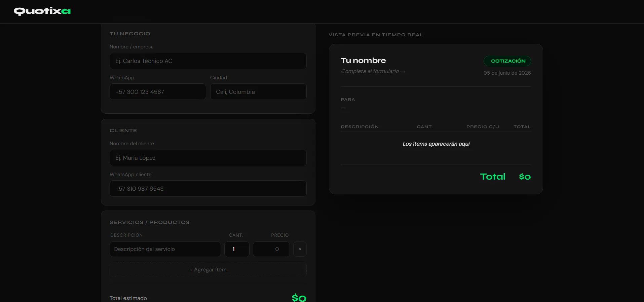Add a new item with + Agregar ítem
This screenshot has height=302, width=644.
pos(208,269)
